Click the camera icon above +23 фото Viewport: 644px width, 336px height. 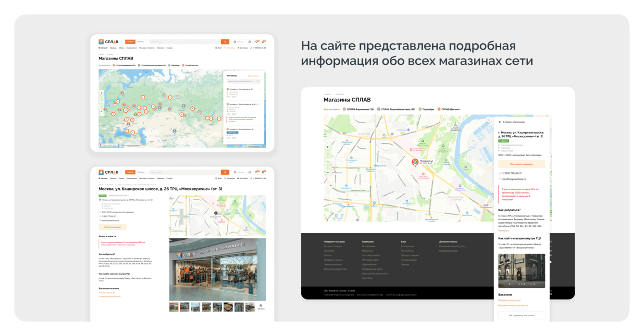(x=261, y=305)
